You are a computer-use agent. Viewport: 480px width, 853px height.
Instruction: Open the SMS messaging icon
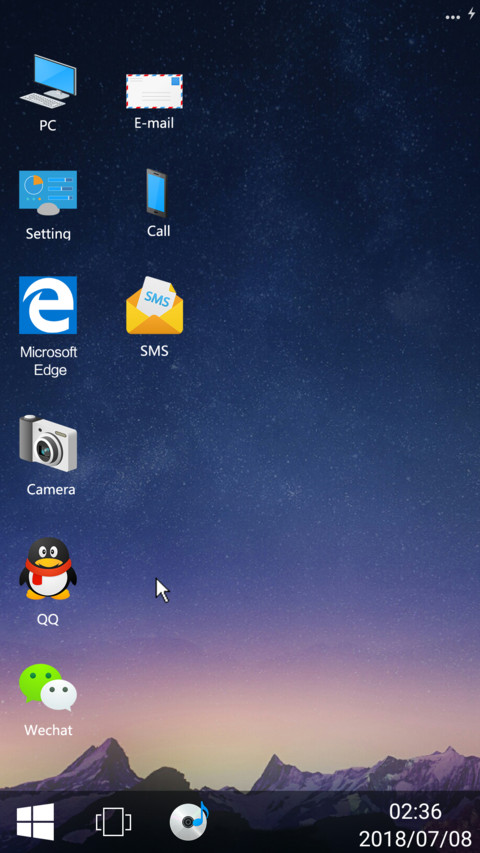point(155,305)
